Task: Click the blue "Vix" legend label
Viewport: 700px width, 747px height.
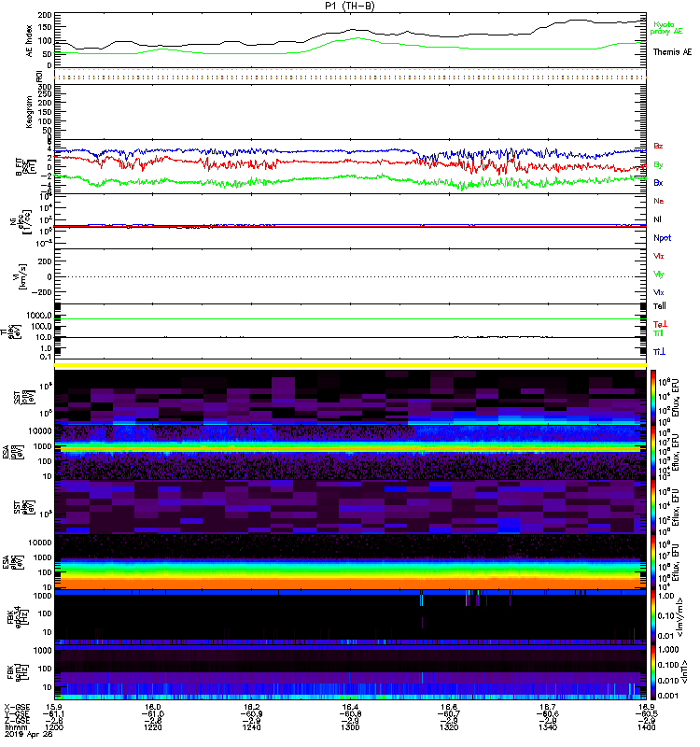Action: coord(658,292)
